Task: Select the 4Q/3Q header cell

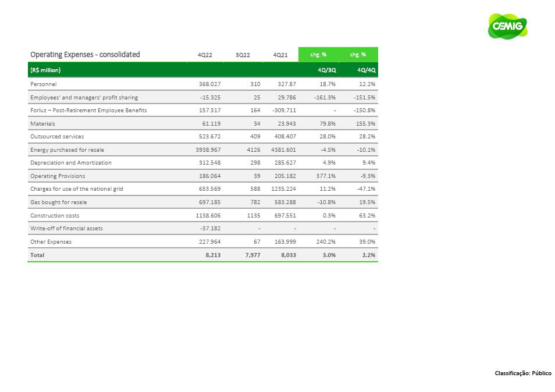Action: pyautogui.click(x=326, y=70)
